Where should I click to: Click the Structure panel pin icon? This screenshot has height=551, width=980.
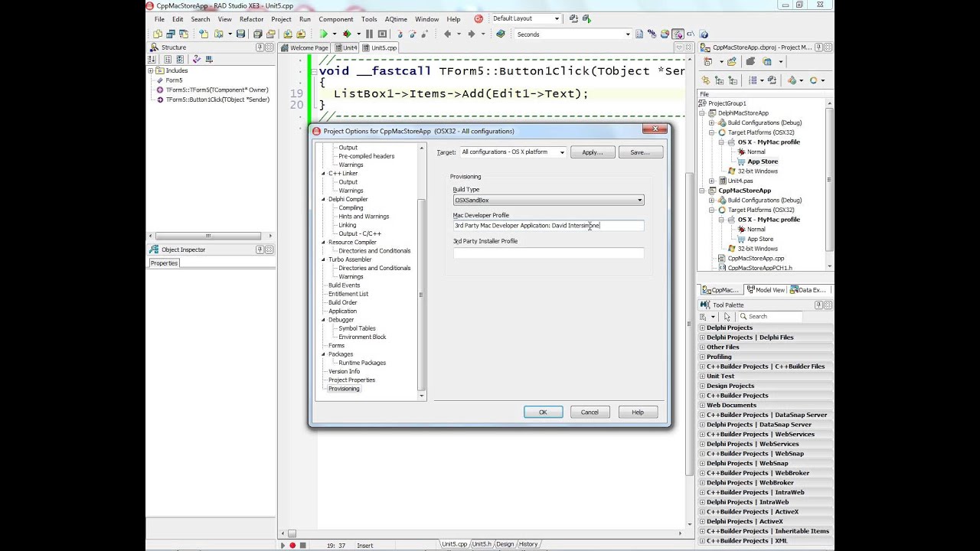pyautogui.click(x=260, y=47)
